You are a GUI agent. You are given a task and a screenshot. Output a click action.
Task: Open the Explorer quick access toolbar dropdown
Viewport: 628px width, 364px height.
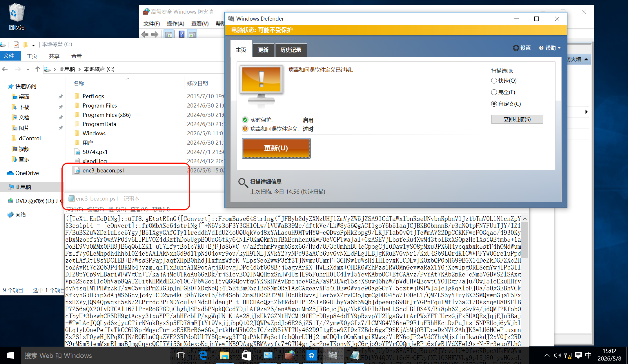pyautogui.click(x=34, y=45)
